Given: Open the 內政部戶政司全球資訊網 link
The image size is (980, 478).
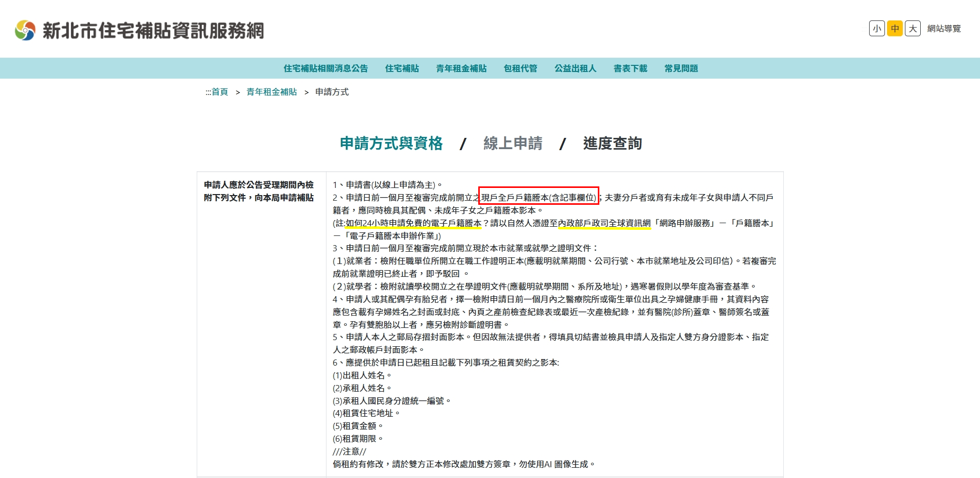Looking at the screenshot, I should point(604,223).
